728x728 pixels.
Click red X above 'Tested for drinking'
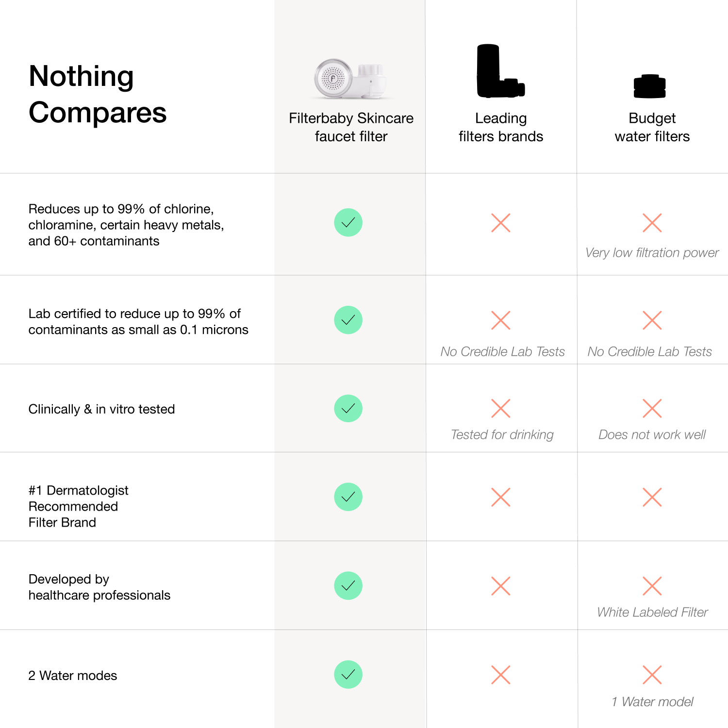[x=501, y=408]
